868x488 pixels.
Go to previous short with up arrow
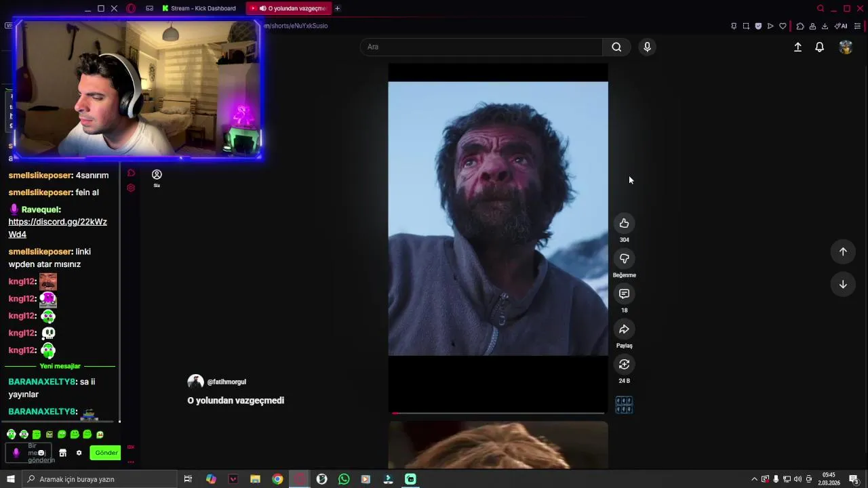843,251
